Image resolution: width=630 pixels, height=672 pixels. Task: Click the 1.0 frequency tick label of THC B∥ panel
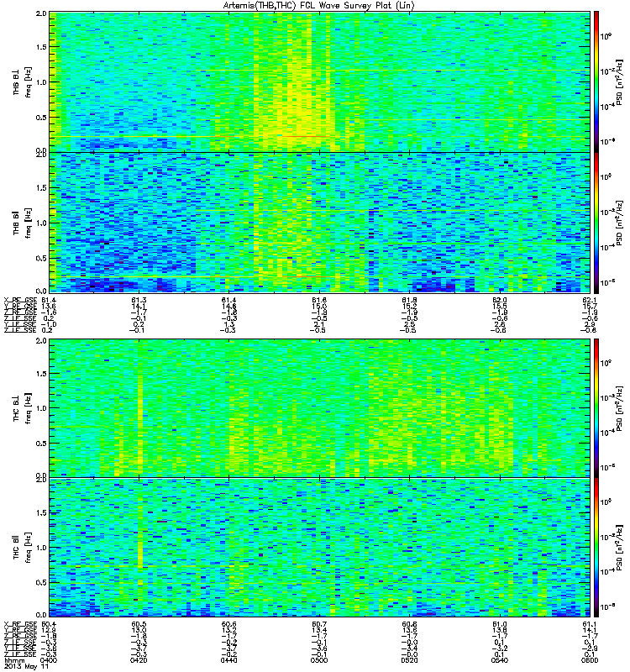coord(41,548)
